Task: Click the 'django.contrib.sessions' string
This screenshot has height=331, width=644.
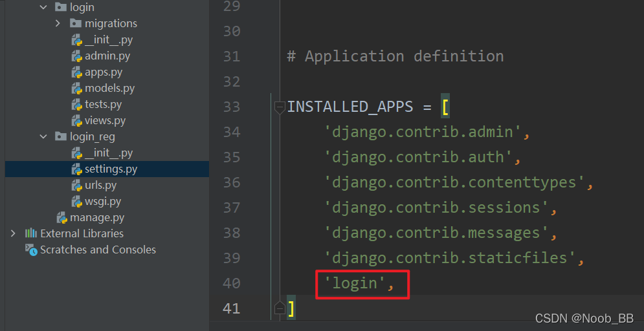Action: 436,208
